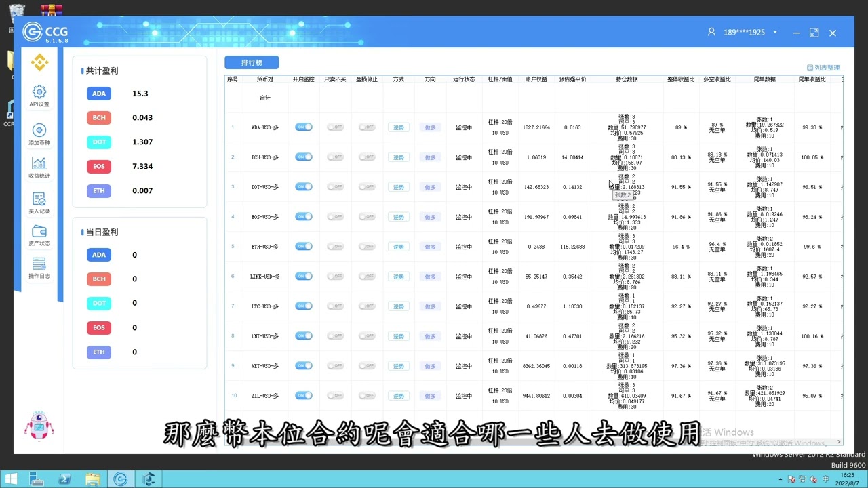Select the ZIL-USD-多 pair cell

[x=265, y=396]
